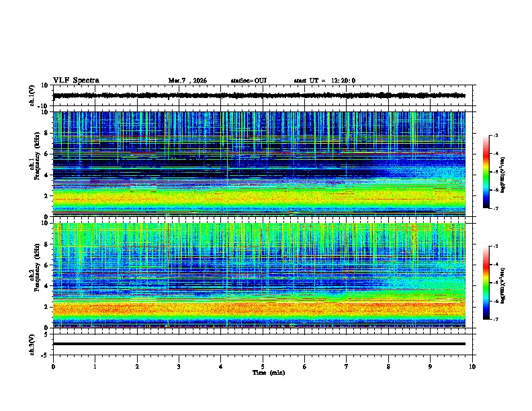The image size is (532, 411).
Task: Click the "-5" label on ch.1 color bar
Action: (496, 172)
